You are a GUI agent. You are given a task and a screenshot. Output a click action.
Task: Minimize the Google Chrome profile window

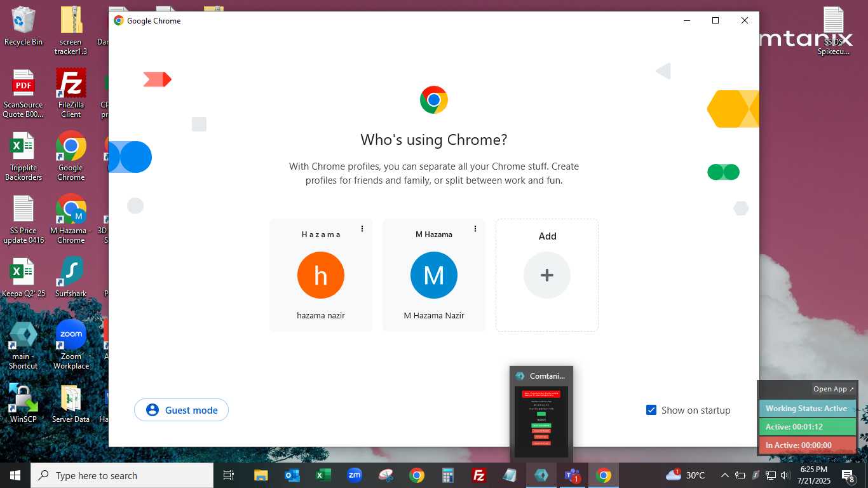click(687, 20)
